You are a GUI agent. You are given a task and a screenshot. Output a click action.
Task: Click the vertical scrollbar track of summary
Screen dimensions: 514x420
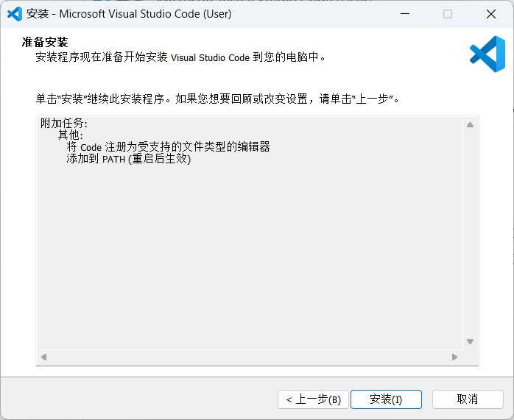[470, 235]
